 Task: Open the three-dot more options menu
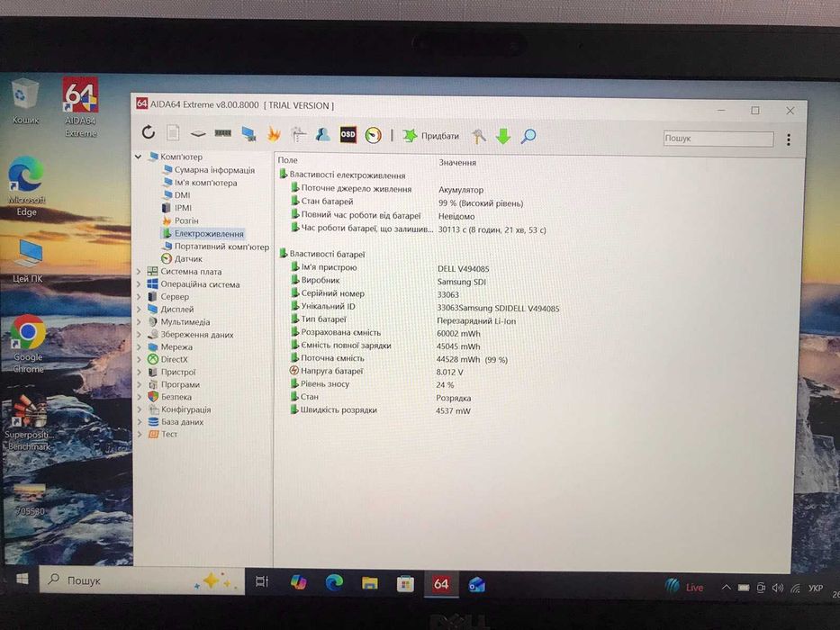[x=789, y=139]
